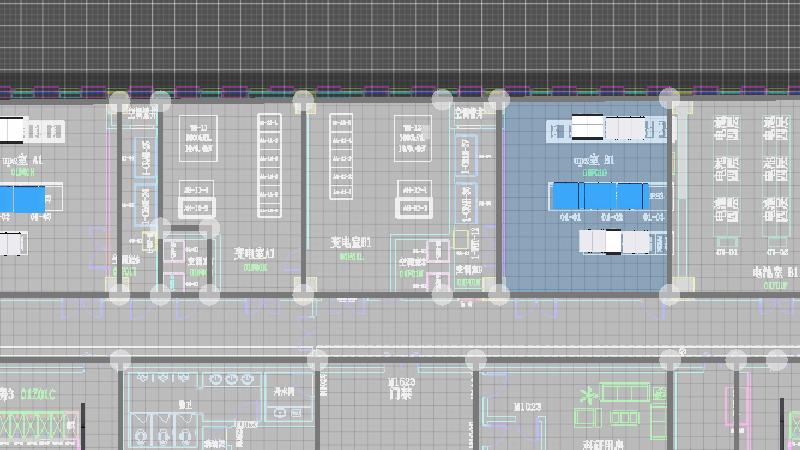Image resolution: width=800 pixels, height=450 pixels.
Task: Click the white cabinet block above the ups室 B1 label
Action: point(607,128)
